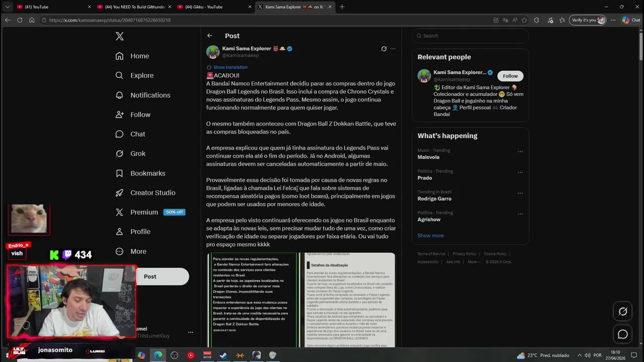
Task: Switch to Gikku - YouTube tab
Action: 214,7
